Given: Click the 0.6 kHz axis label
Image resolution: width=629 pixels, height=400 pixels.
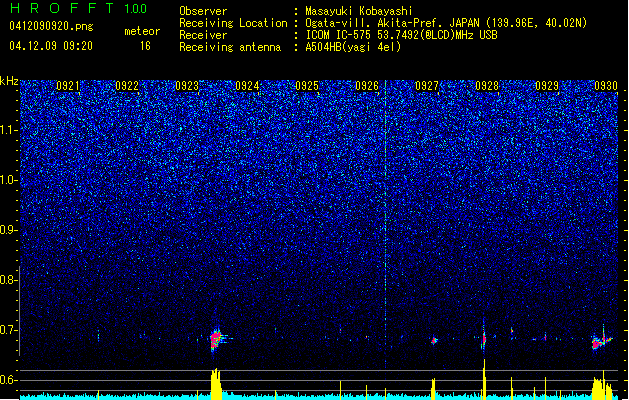Looking at the screenshot, I should pos(8,380).
